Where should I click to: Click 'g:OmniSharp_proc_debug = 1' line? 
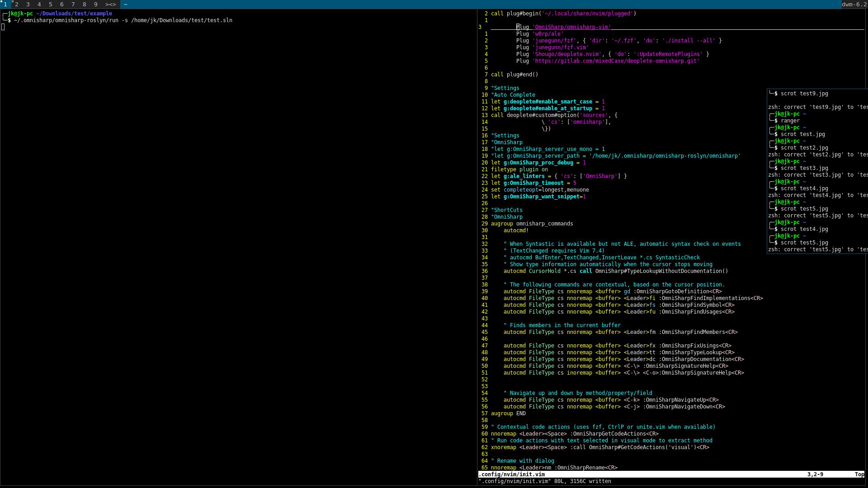pyautogui.click(x=538, y=163)
